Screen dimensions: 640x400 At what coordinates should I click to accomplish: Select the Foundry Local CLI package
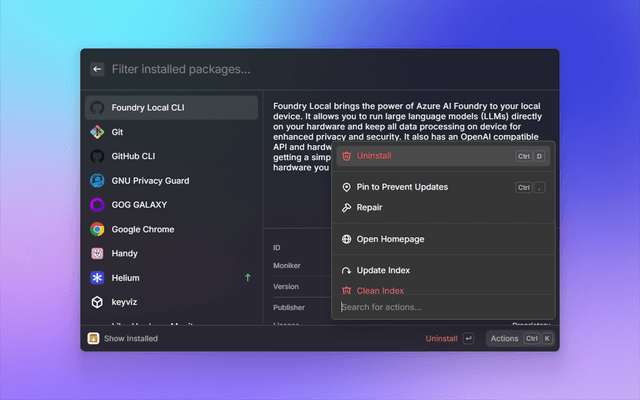pos(171,108)
